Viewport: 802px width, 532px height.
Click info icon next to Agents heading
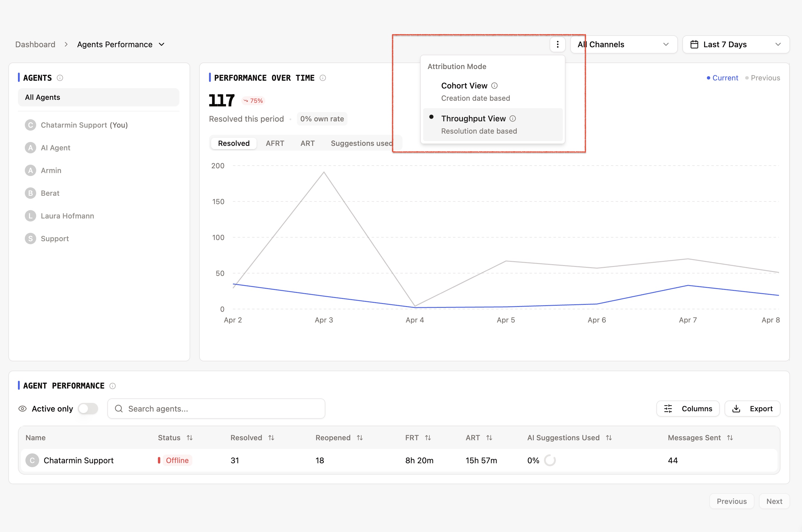60,78
